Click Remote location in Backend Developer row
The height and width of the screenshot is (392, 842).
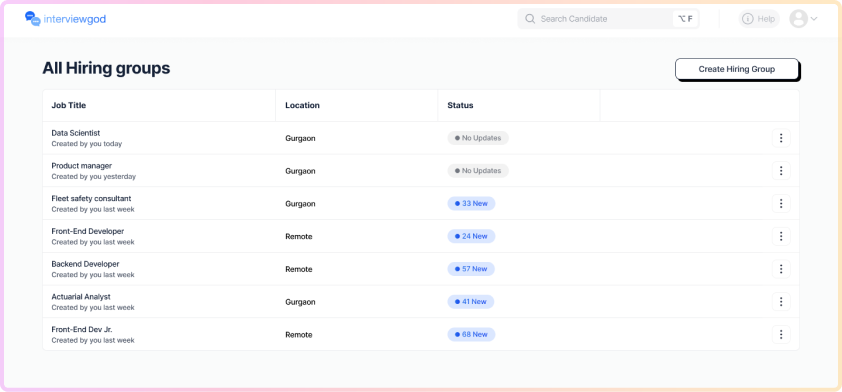299,269
